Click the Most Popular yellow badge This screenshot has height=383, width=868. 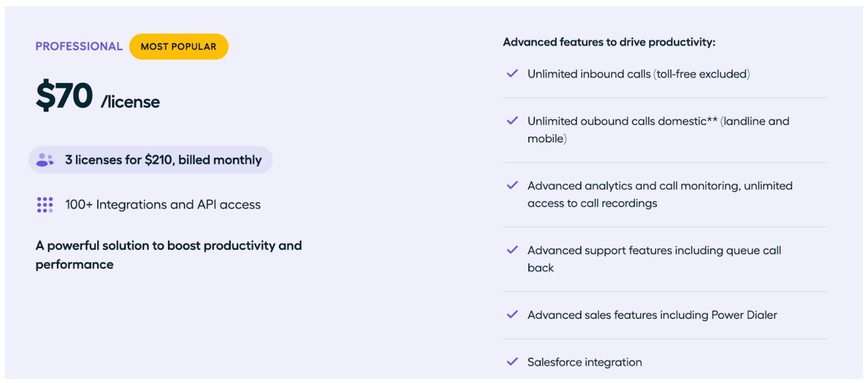point(179,47)
